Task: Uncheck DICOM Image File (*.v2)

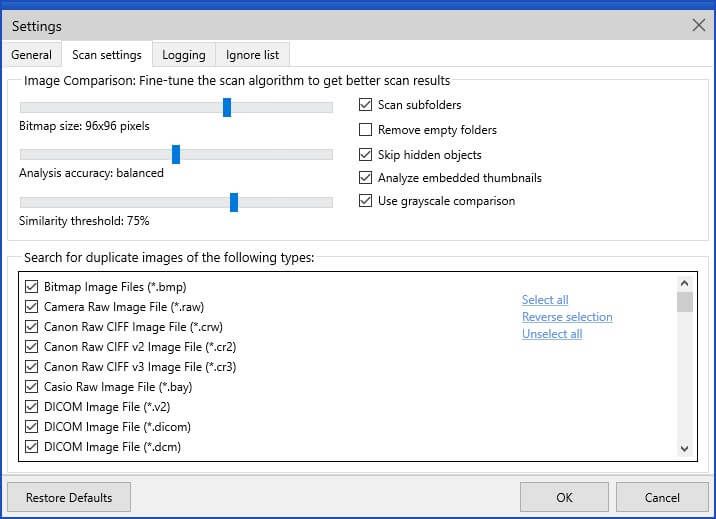Action: point(32,407)
